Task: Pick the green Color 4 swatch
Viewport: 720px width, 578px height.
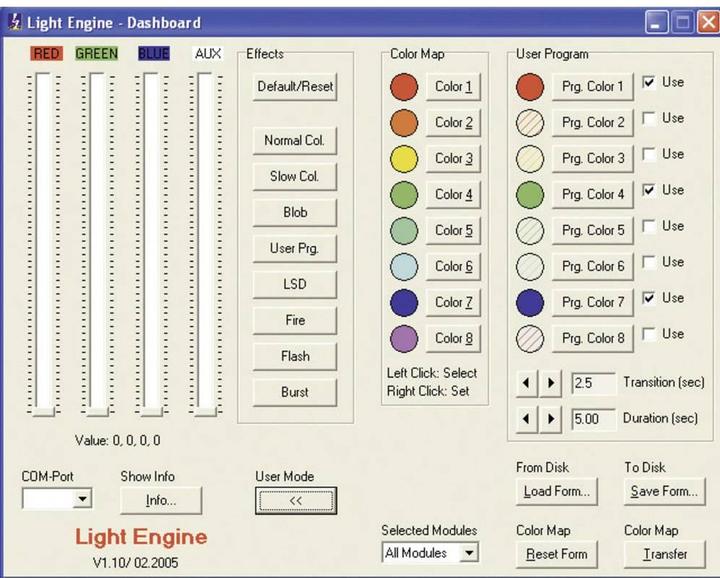Action: (404, 195)
